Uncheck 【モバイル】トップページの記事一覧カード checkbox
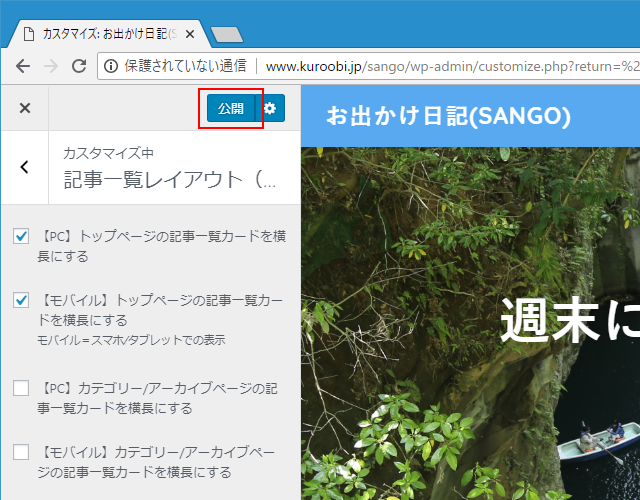This screenshot has height=500, width=640. pyautogui.click(x=21, y=300)
